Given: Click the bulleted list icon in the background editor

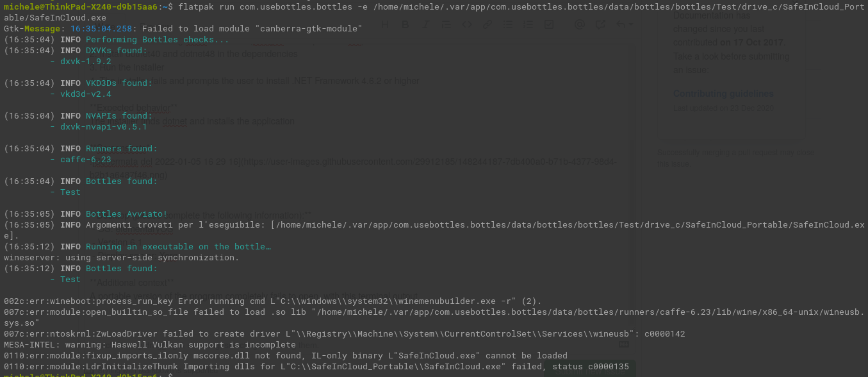Looking at the screenshot, I should click(x=507, y=24).
